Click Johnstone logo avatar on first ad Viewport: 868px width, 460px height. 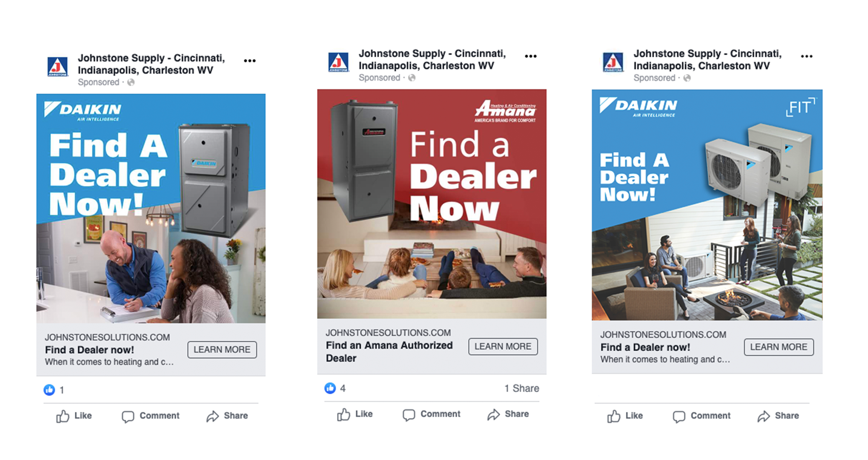58,67
